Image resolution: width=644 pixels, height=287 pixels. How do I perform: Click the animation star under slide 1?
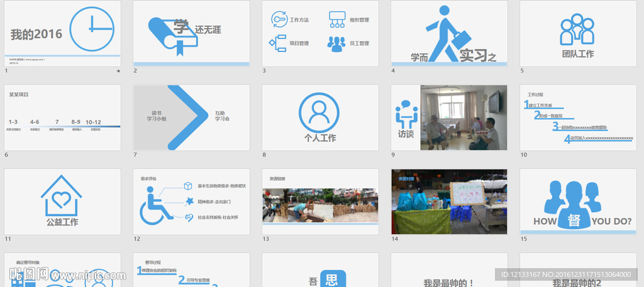(119, 71)
